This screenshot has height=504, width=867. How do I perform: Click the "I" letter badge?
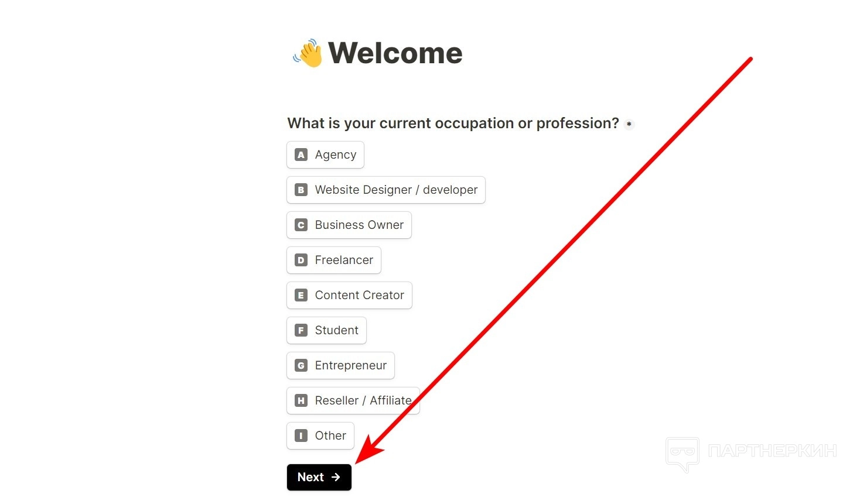[301, 436]
